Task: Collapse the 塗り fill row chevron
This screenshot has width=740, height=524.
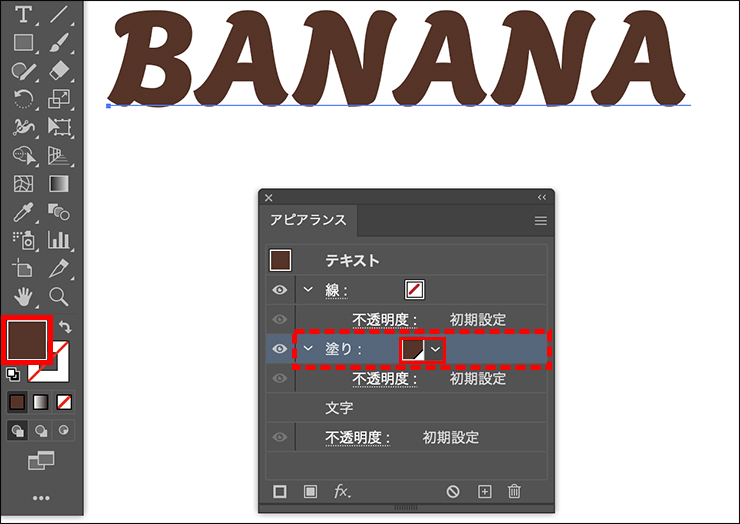Action: click(308, 348)
